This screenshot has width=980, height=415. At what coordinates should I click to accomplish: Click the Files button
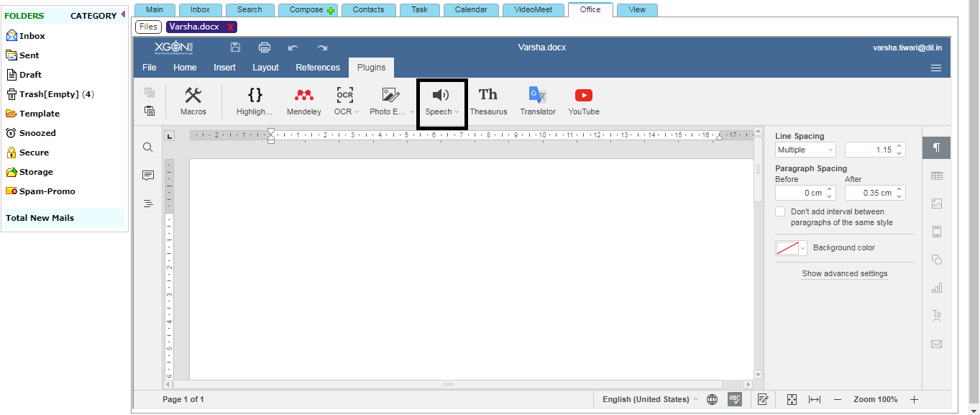(x=148, y=27)
